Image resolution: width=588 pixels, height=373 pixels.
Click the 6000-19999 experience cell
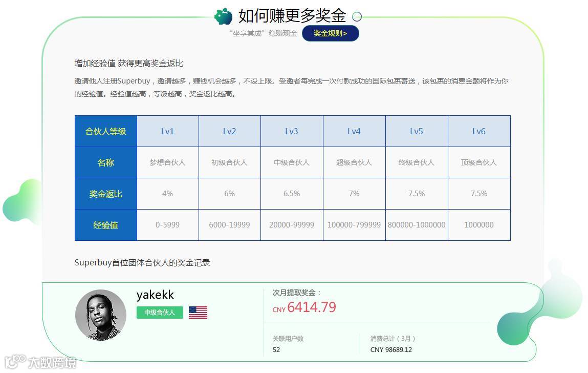pos(229,224)
